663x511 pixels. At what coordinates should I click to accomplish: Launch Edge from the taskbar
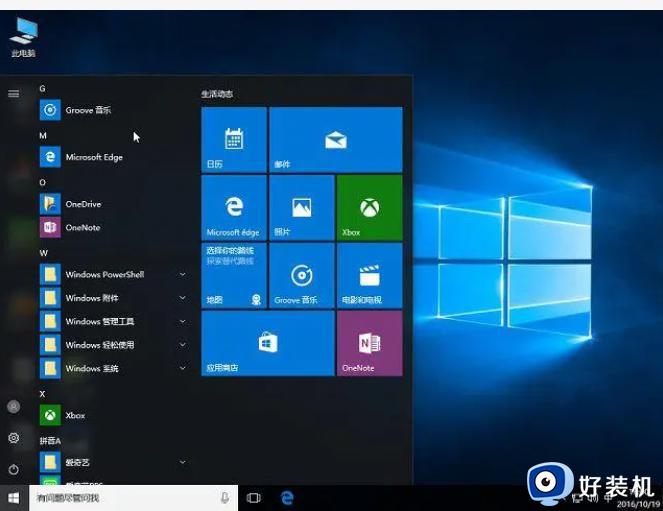point(287,498)
